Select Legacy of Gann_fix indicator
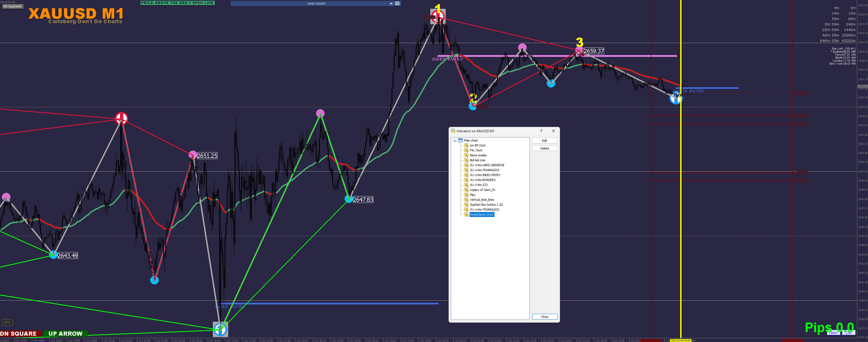This screenshot has width=868, height=342. 482,190
